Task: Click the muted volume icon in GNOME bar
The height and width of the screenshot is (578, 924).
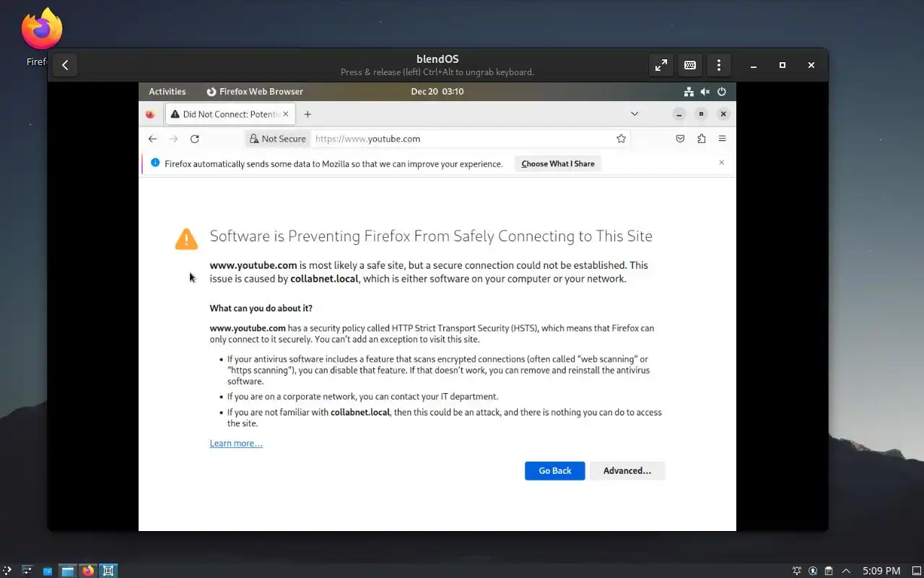Action: [705, 92]
